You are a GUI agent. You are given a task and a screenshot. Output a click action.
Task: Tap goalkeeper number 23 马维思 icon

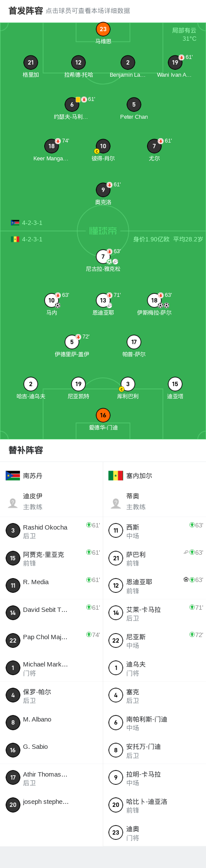(x=103, y=29)
